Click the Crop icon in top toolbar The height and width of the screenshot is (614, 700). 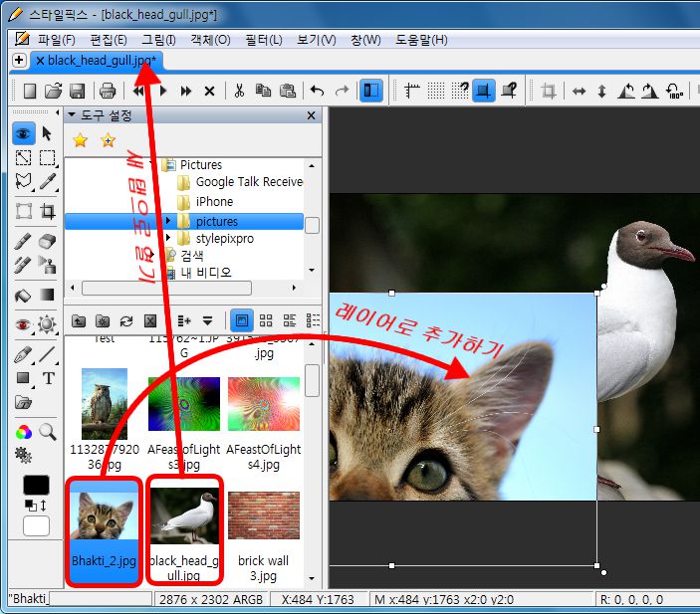pos(549,92)
